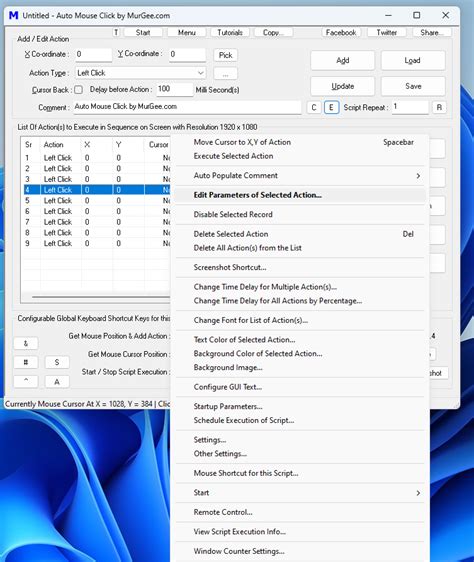This screenshot has height=562, width=474.
Task: Click the E button beside Script Repeat
Action: coord(331,107)
